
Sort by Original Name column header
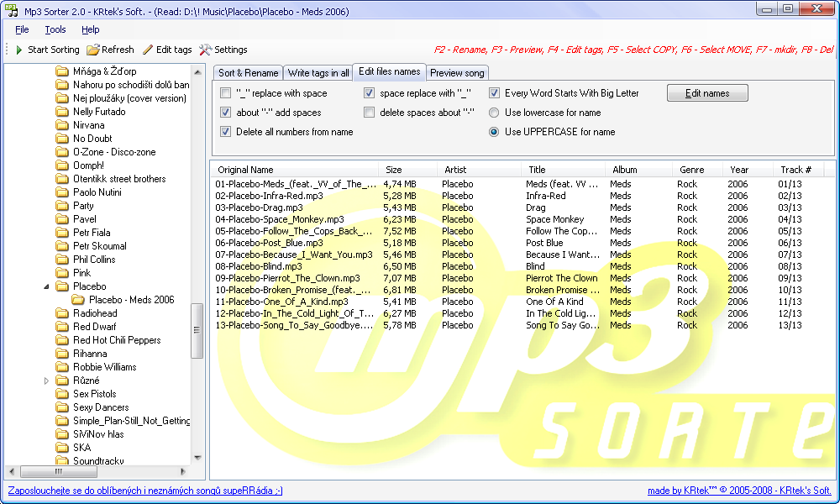tap(295, 170)
